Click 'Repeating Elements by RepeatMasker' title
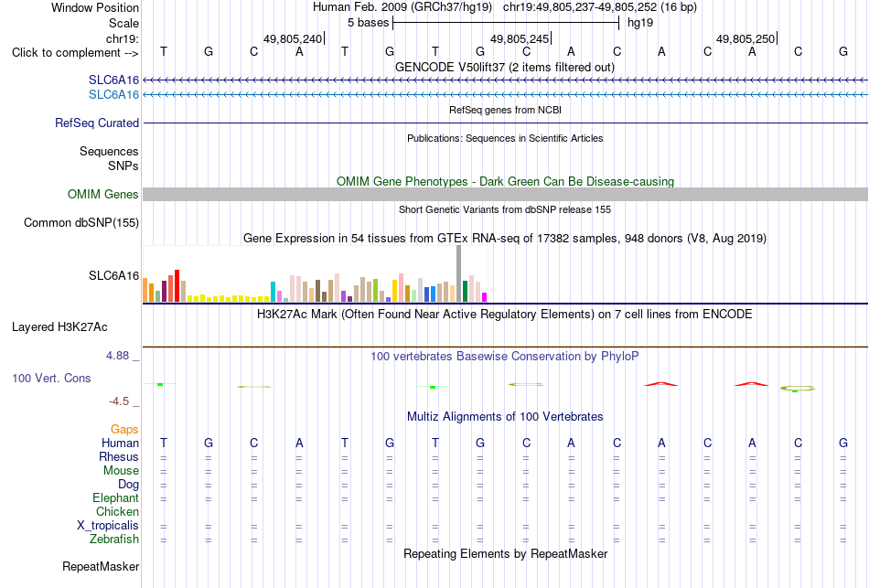This screenshot has height=588, width=869. pyautogui.click(x=506, y=553)
